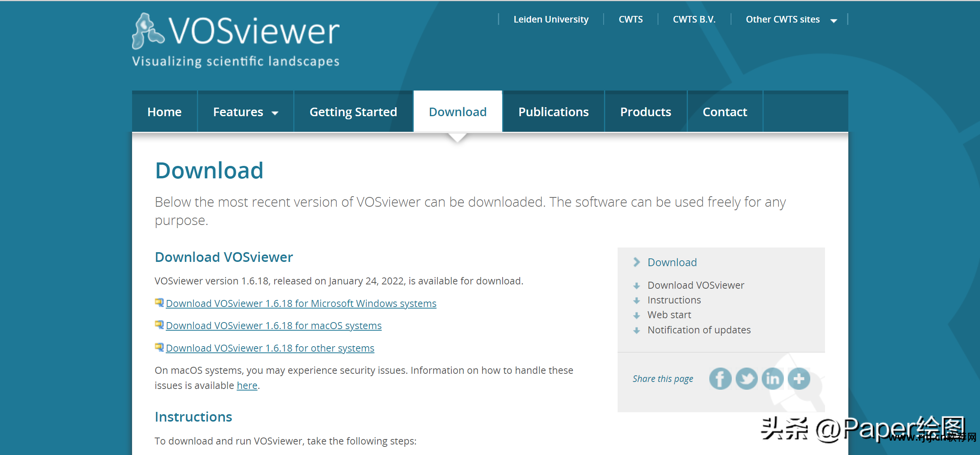The image size is (980, 455).
Task: Click the download icon beside the other systems link
Action: (159, 347)
